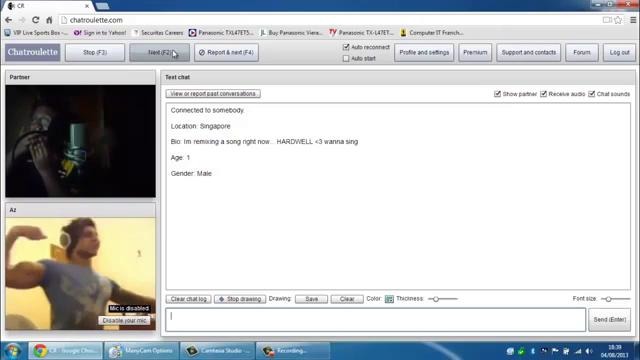Open the Computer IT Franch bookmark
This screenshot has width=640, height=360.
tap(432, 33)
